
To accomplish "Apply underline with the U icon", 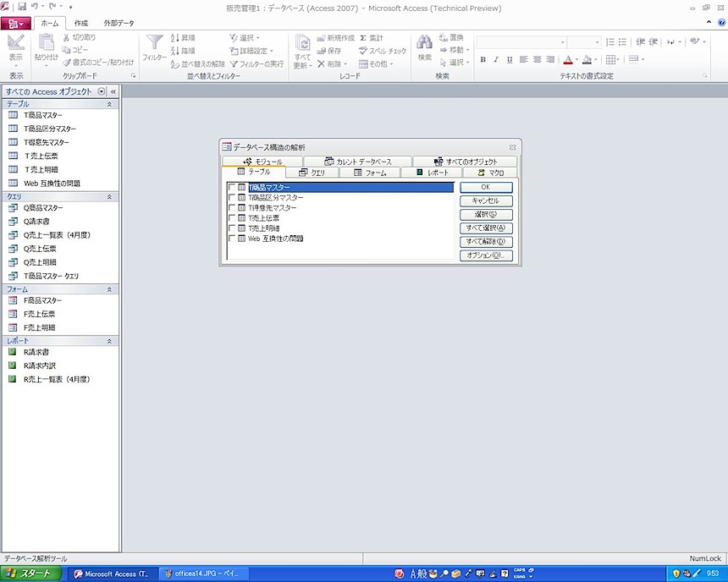I will tap(510, 59).
